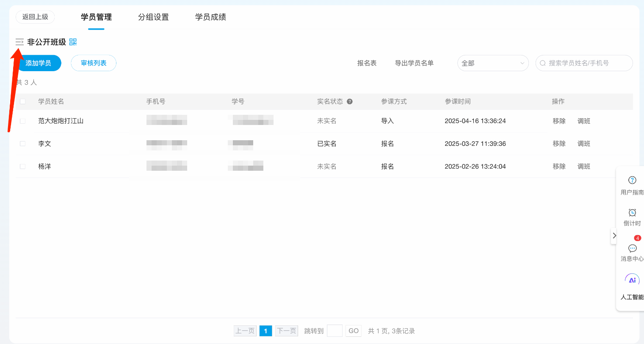Screen dimensions: 644x344
Task: Click the 添加学员 button
Action: pos(39,63)
